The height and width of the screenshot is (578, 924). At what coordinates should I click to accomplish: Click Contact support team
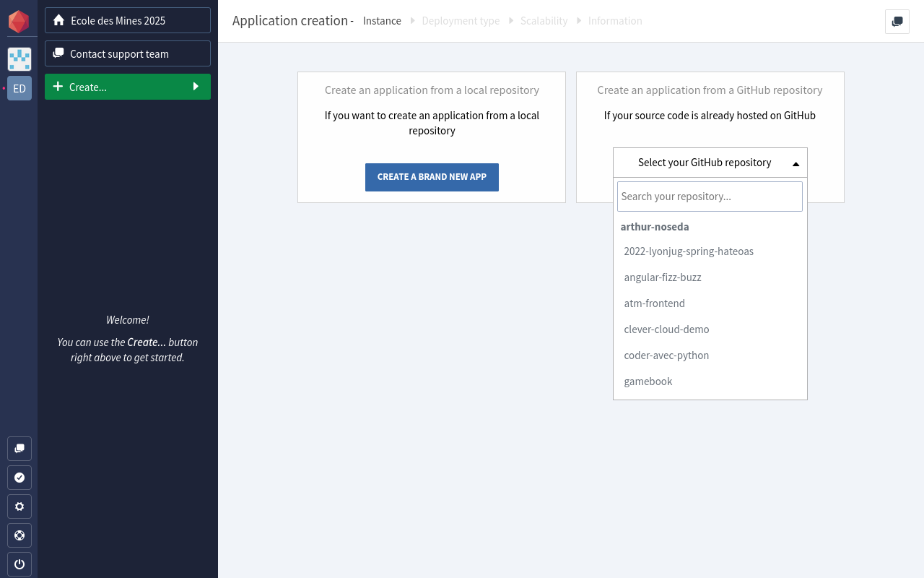(x=128, y=53)
